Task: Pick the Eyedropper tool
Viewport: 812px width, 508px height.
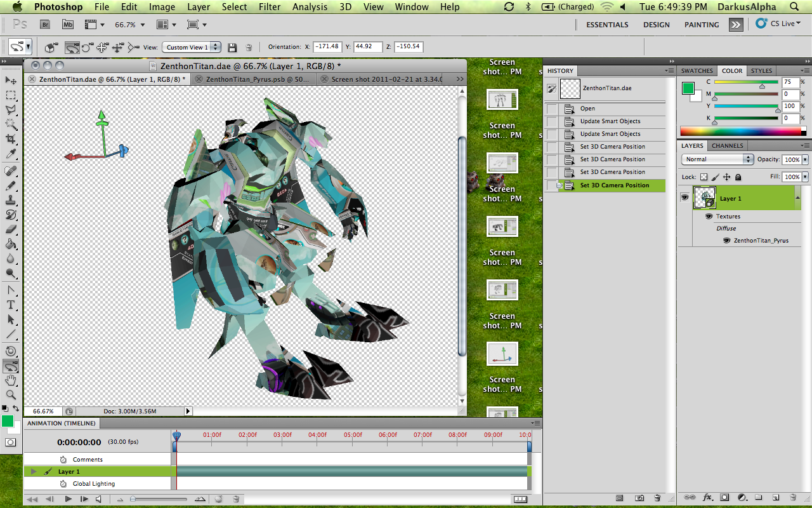Action: [11, 154]
